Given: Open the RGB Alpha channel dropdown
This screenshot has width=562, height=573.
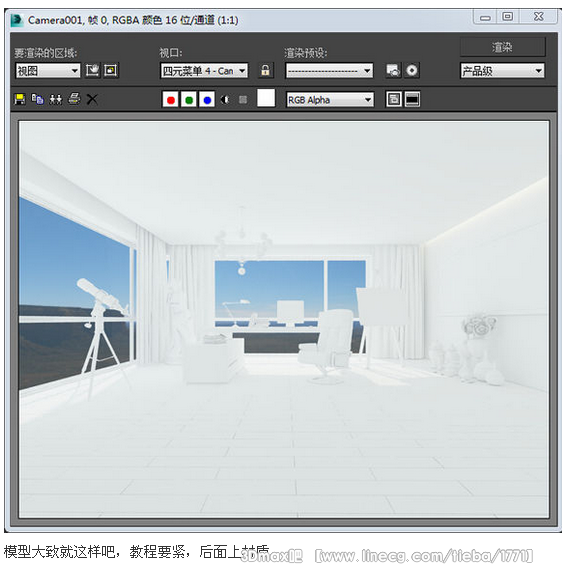Looking at the screenshot, I should pos(330,99).
